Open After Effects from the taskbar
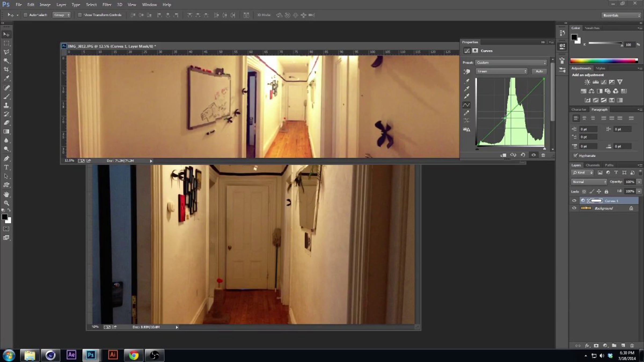Screen dimensions: 644x362 (x=71, y=355)
